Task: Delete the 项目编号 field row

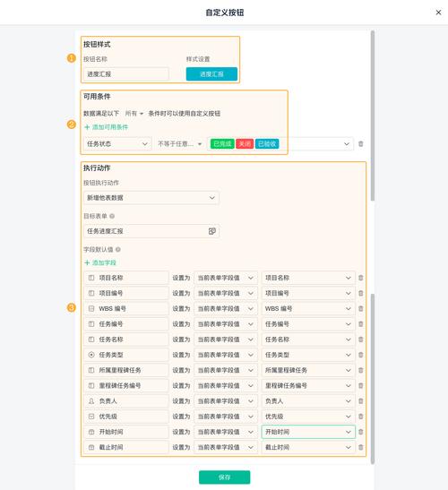Action: (x=360, y=293)
